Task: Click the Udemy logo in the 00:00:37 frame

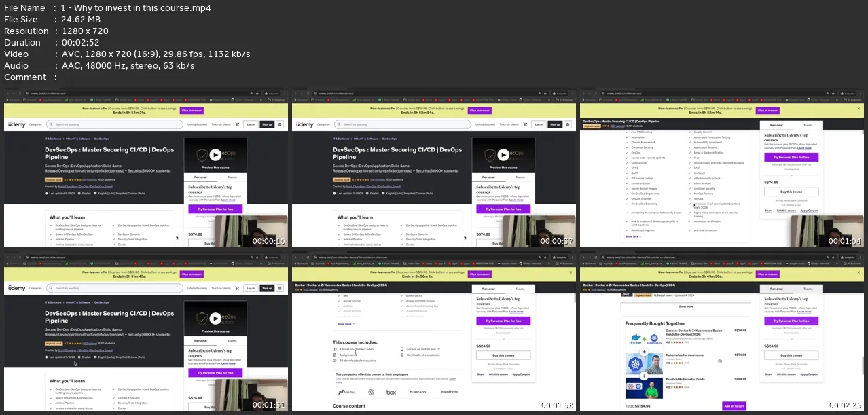Action: 305,124
